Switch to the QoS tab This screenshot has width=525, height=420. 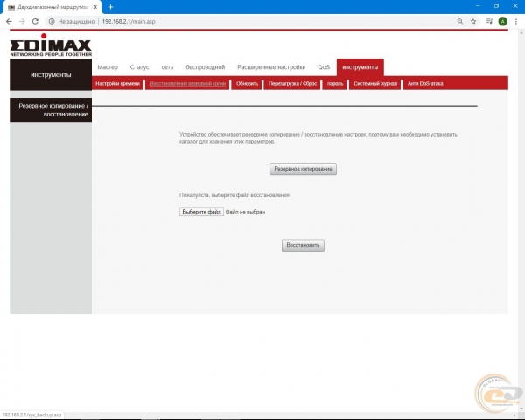(x=324, y=67)
